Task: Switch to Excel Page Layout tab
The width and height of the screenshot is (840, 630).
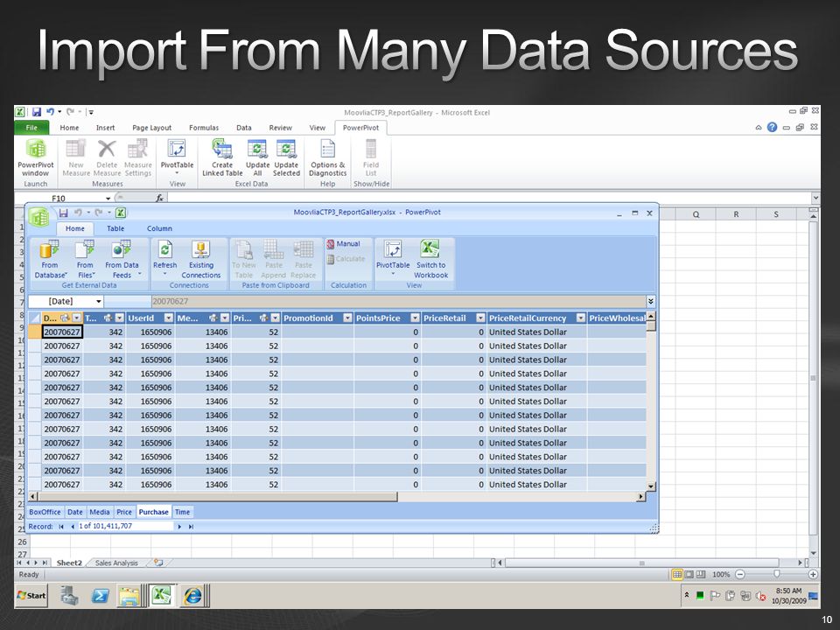Action: click(151, 128)
